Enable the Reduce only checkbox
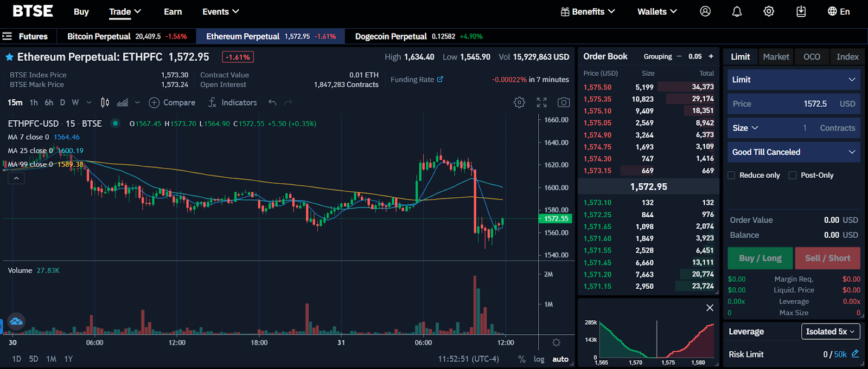This screenshot has height=369, width=868. 731,175
